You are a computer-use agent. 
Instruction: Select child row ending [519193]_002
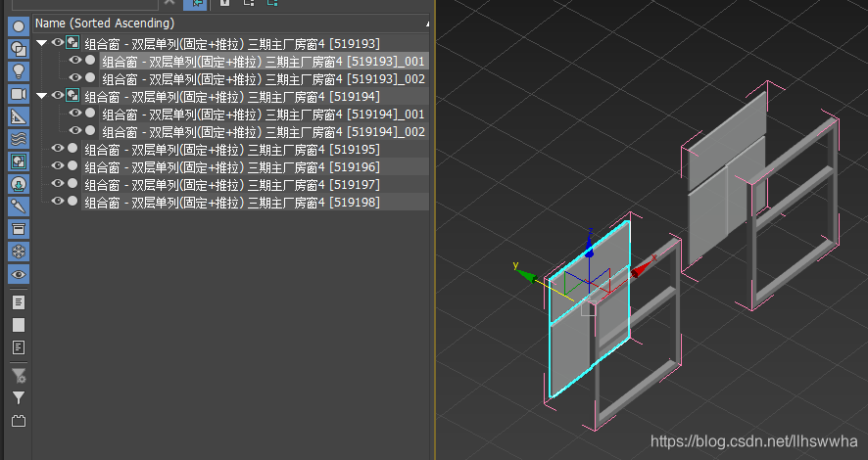point(264,79)
